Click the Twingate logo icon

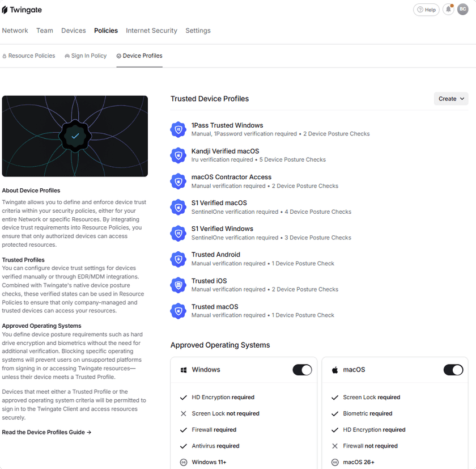[x=5, y=10]
